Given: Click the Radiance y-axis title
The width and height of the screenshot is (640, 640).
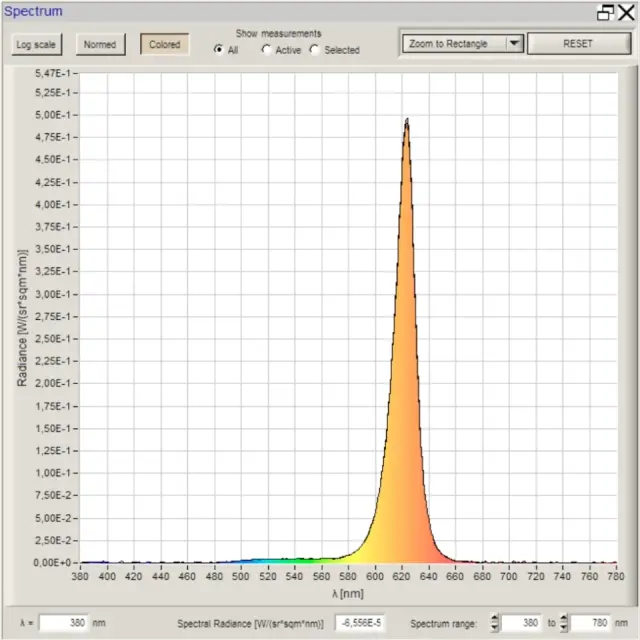Looking at the screenshot, I should pos(22,318).
